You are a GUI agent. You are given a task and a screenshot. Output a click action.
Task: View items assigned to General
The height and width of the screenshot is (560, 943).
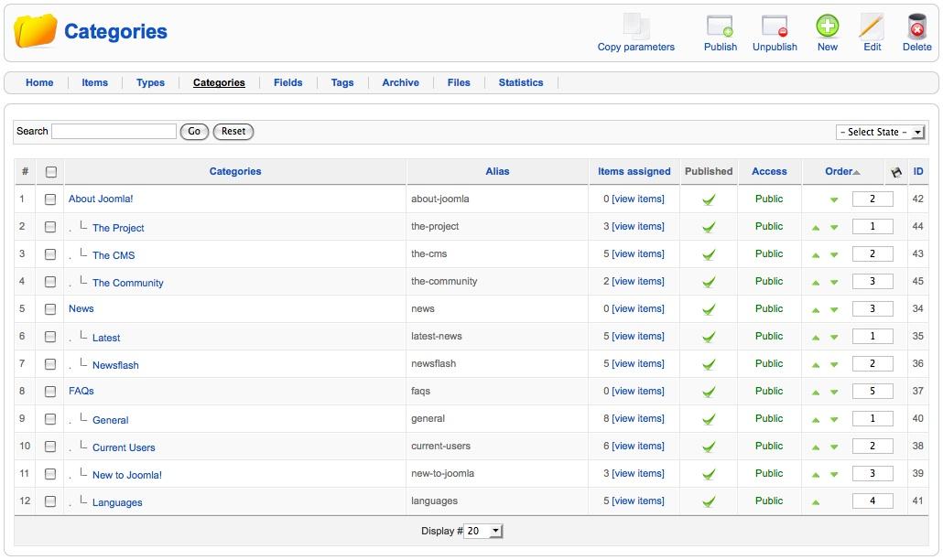638,419
